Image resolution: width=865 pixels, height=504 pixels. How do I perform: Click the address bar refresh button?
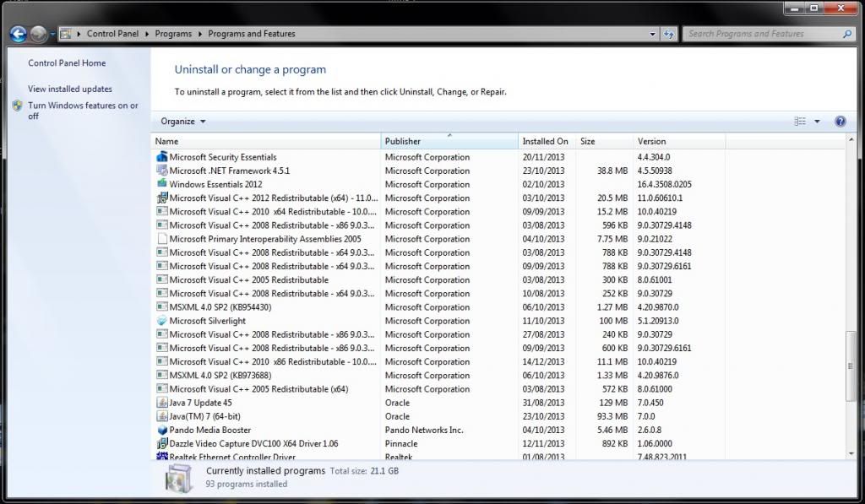pos(669,34)
